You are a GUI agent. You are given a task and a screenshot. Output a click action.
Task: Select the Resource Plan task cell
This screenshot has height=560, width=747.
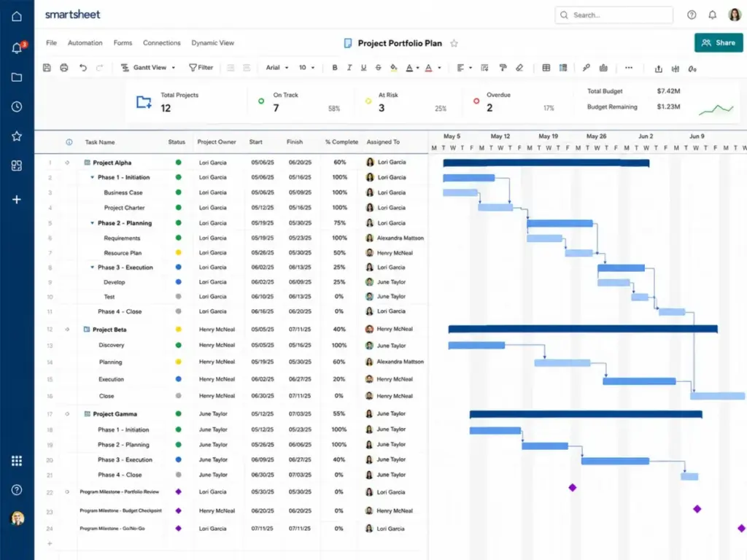point(123,253)
